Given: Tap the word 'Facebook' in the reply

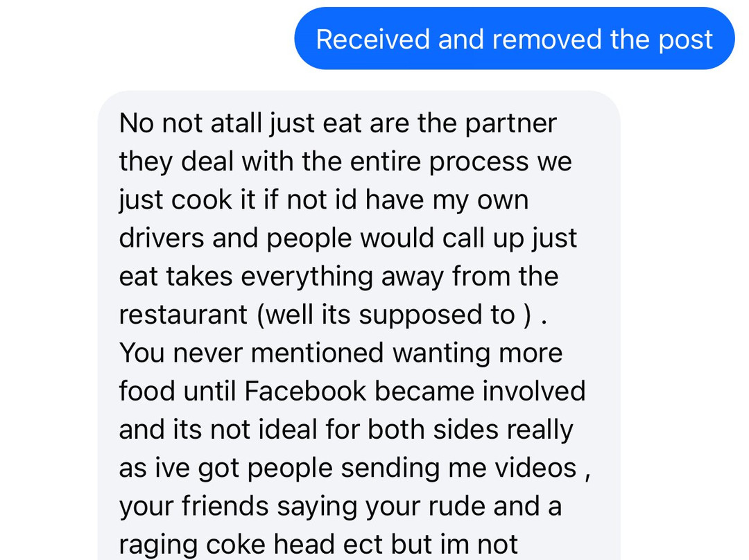Looking at the screenshot, I should coord(305,391).
